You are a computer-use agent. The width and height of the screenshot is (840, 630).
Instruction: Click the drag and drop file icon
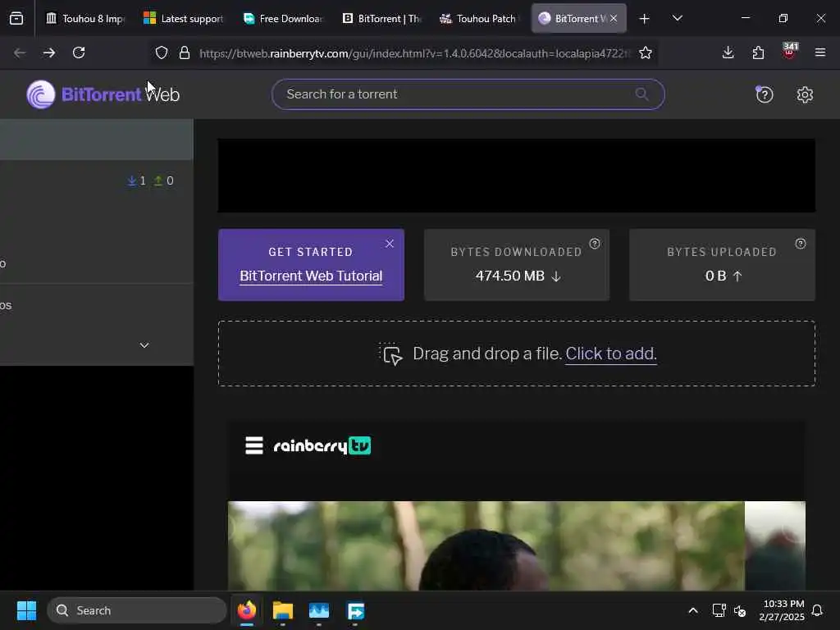pos(391,354)
